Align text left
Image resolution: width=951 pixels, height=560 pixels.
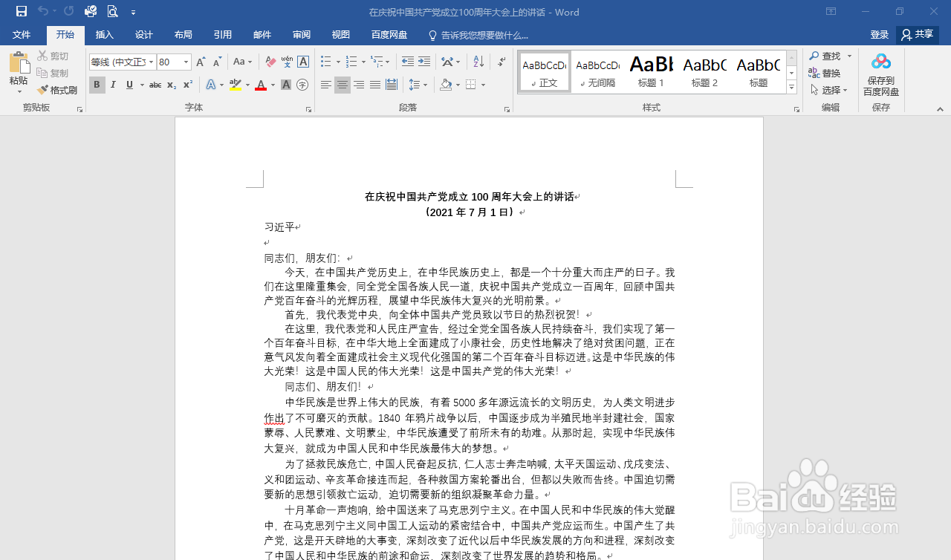(x=326, y=85)
